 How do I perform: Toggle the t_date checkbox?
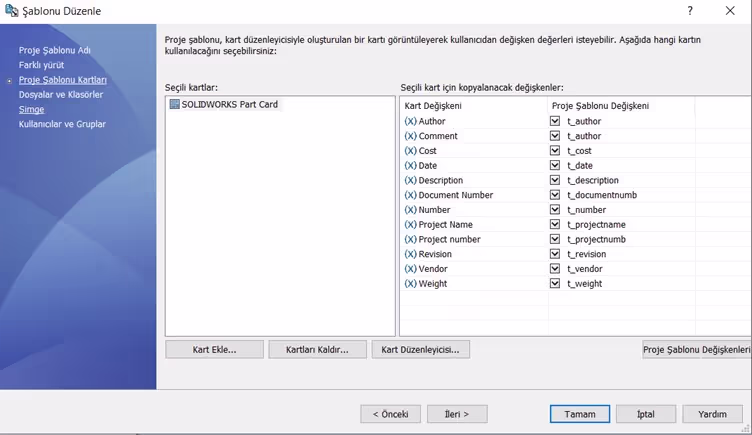pyautogui.click(x=555, y=165)
